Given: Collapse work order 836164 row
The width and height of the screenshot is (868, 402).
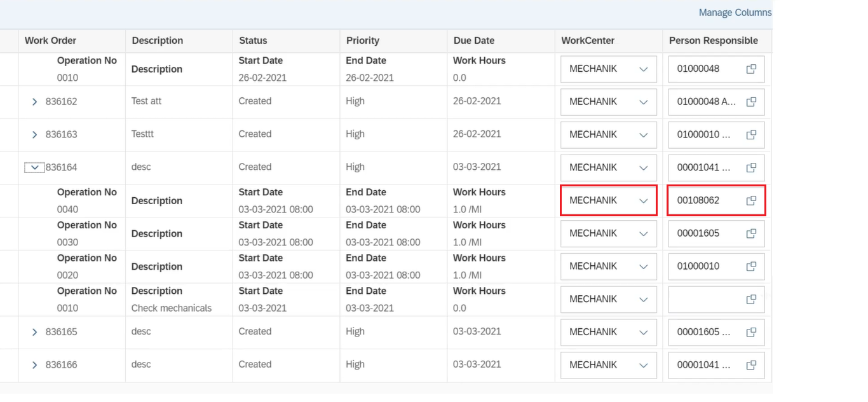Looking at the screenshot, I should tap(34, 168).
